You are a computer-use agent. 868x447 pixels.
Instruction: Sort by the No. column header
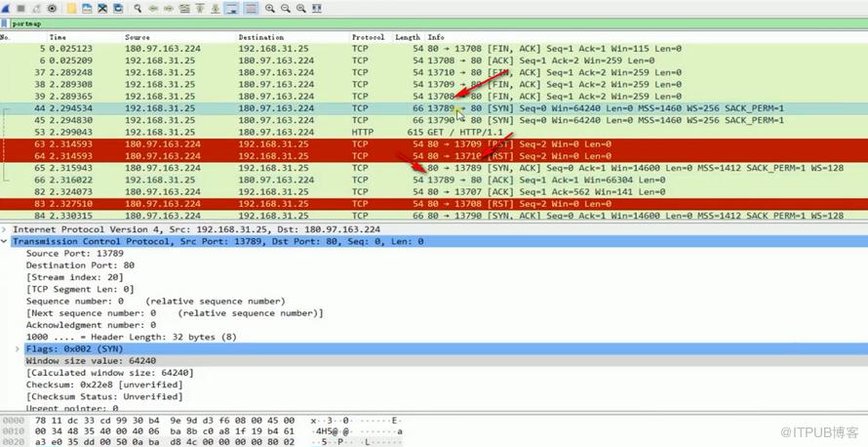[5, 37]
